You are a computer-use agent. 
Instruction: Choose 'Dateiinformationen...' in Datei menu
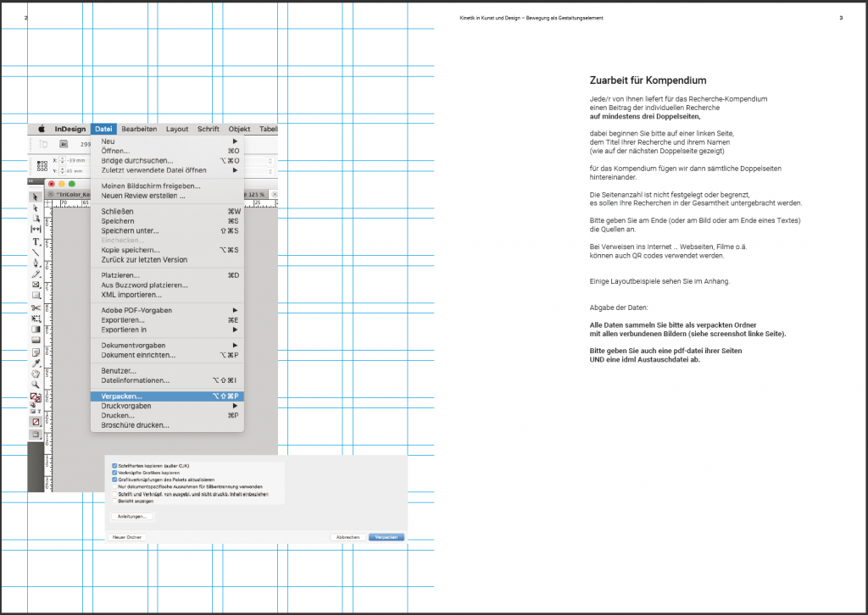[x=167, y=380]
